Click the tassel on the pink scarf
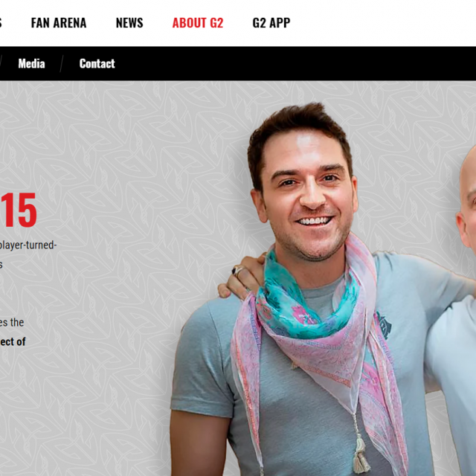 361,455
